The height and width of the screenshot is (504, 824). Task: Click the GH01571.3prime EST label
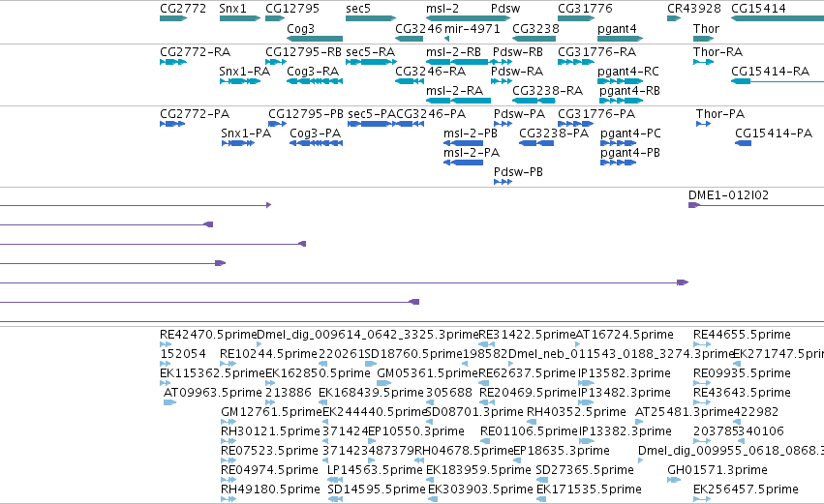click(717, 469)
